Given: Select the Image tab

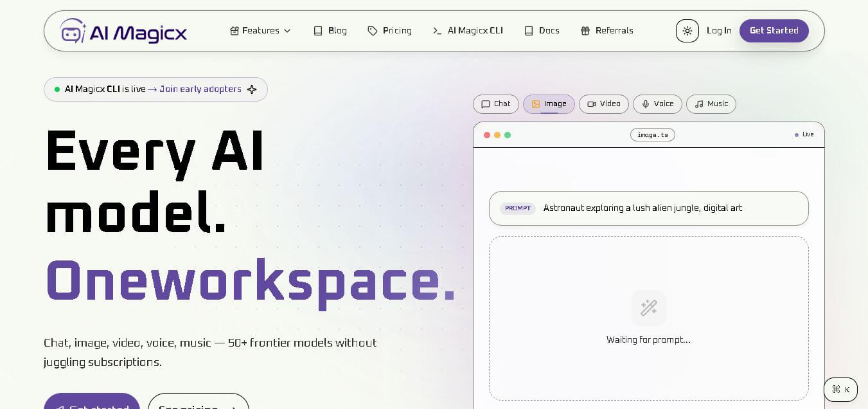Looking at the screenshot, I should click(x=549, y=104).
